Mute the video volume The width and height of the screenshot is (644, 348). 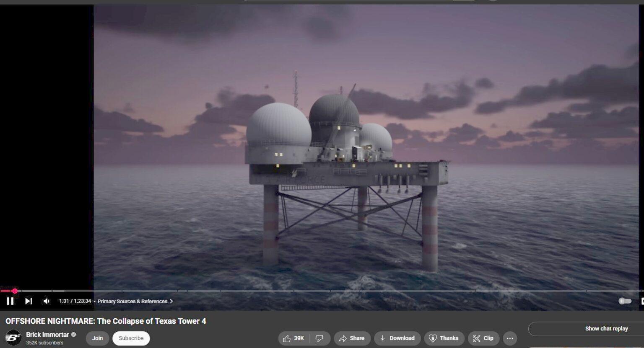(47, 301)
